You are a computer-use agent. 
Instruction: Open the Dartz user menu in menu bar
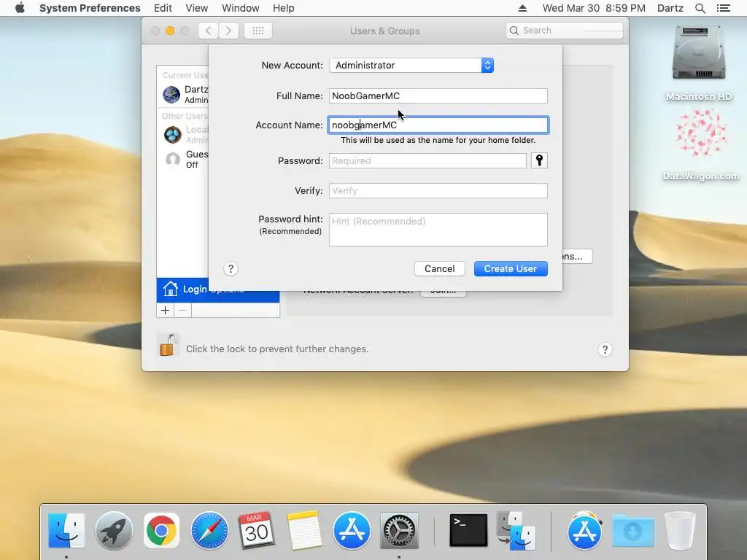click(x=670, y=8)
